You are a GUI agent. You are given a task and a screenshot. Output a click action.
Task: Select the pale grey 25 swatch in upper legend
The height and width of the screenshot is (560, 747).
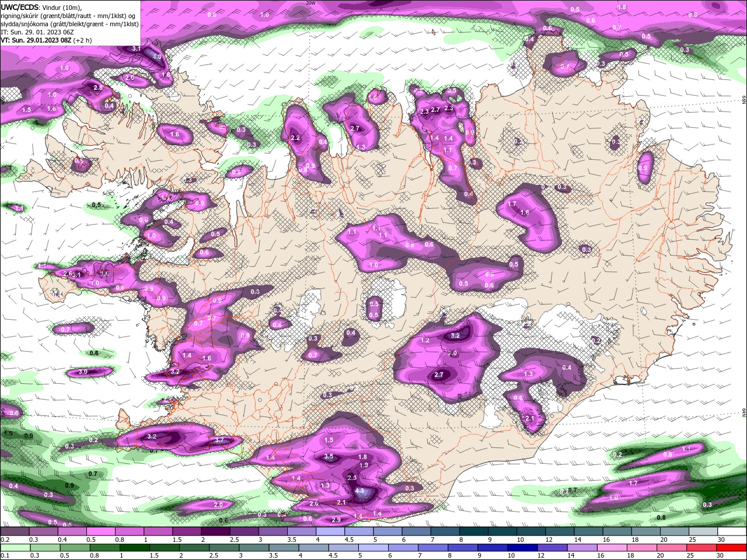(703, 531)
